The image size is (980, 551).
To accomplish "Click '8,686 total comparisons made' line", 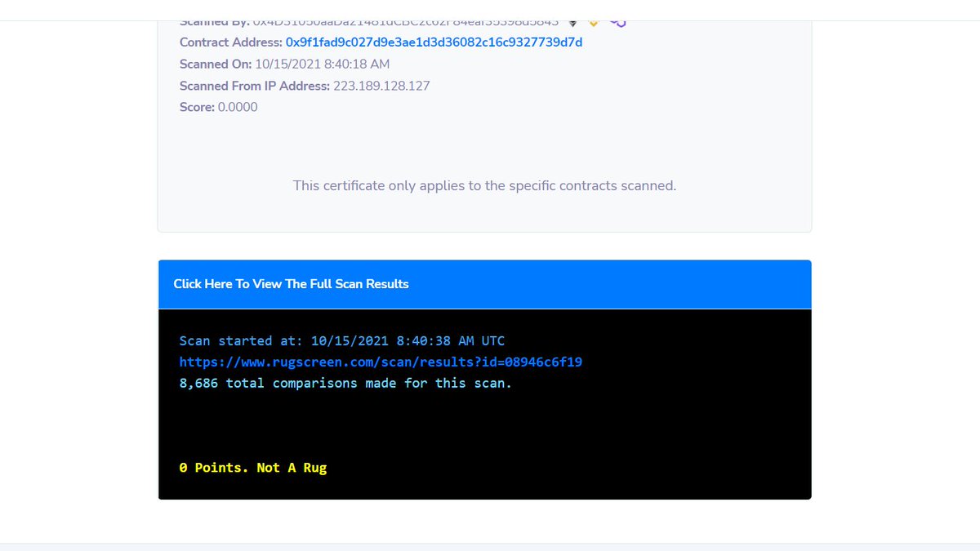I will 345,383.
